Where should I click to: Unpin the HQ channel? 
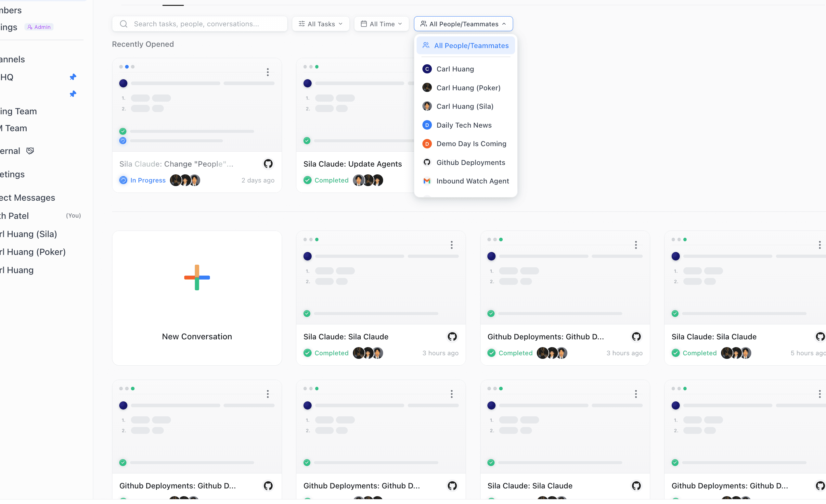tap(73, 77)
